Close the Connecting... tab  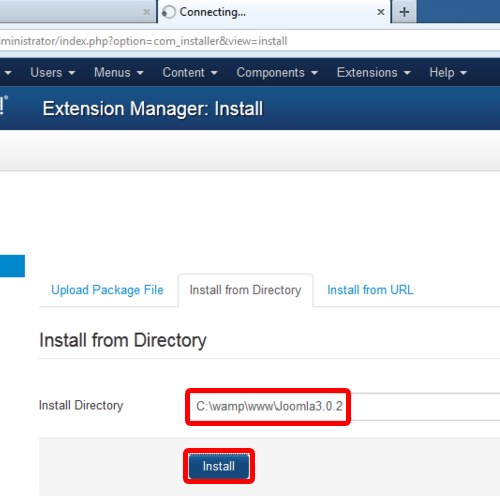pyautogui.click(x=381, y=12)
